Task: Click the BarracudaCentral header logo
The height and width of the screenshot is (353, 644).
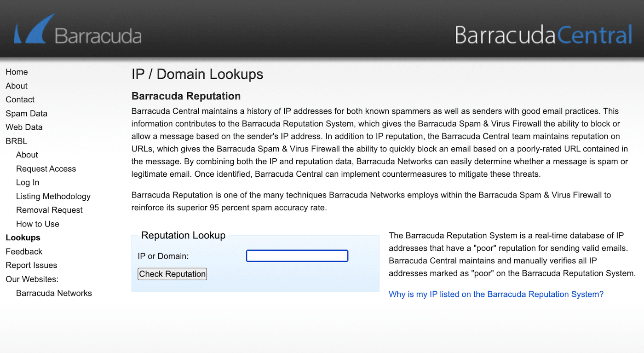Action: pyautogui.click(x=543, y=35)
